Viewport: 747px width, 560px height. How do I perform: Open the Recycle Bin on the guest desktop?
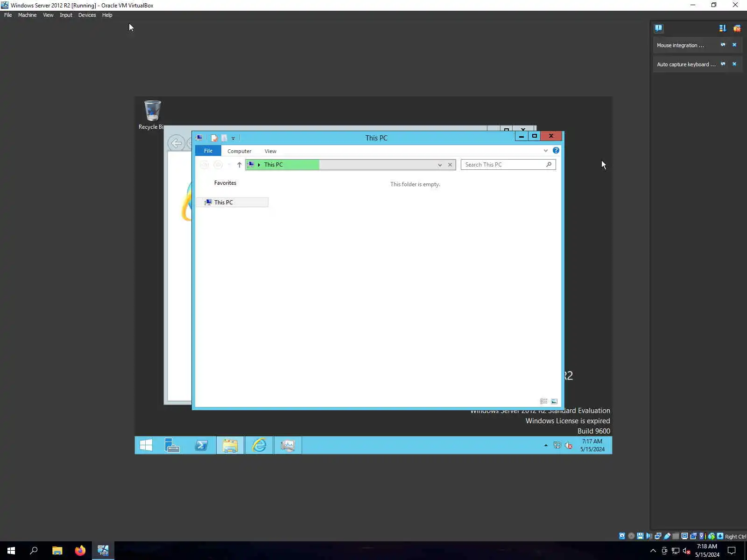pyautogui.click(x=152, y=115)
